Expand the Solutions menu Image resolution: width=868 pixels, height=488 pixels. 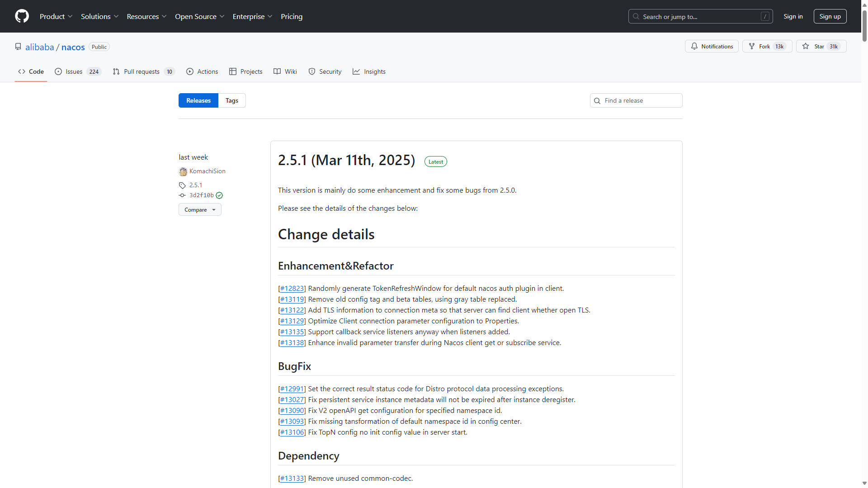coord(99,16)
